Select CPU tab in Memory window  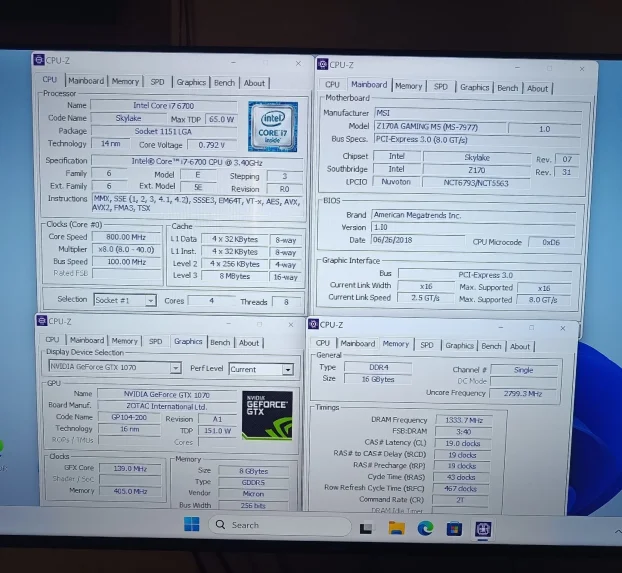tap(323, 343)
